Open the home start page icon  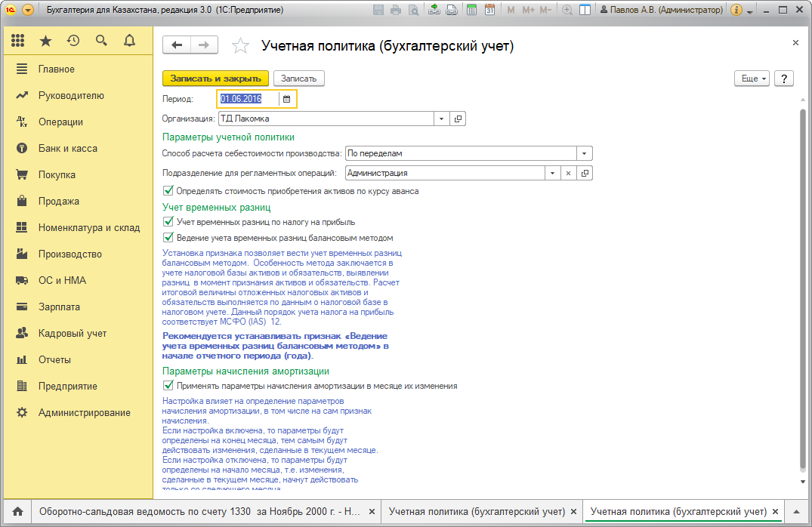click(17, 511)
